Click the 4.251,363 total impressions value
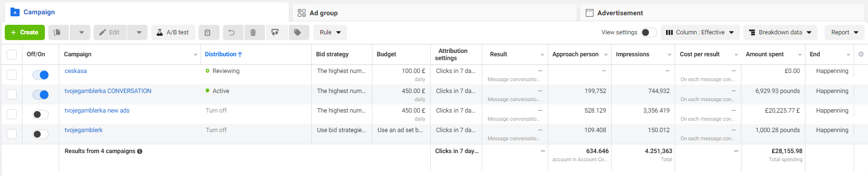Image resolution: width=868 pixels, height=176 pixels. (x=658, y=151)
